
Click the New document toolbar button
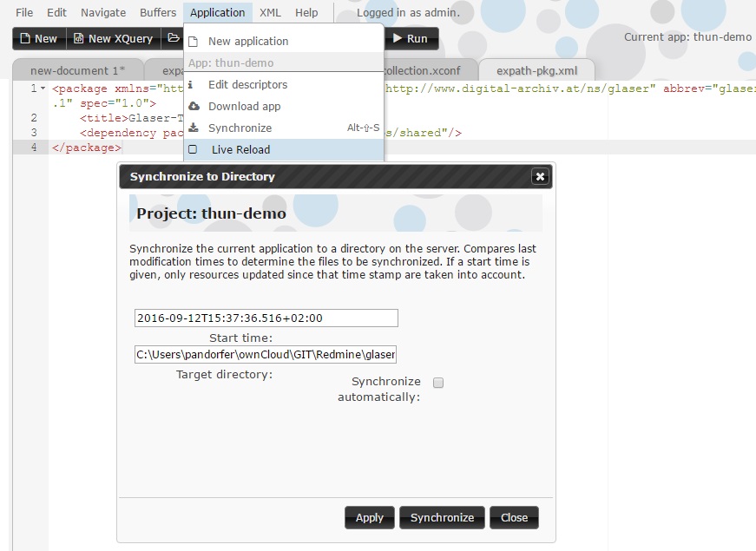tap(39, 38)
